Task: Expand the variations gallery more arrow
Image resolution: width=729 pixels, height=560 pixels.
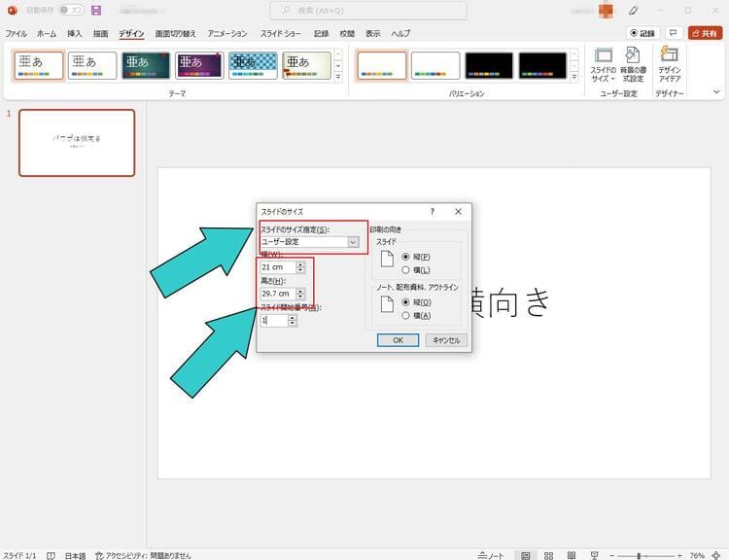Action: coord(574,77)
